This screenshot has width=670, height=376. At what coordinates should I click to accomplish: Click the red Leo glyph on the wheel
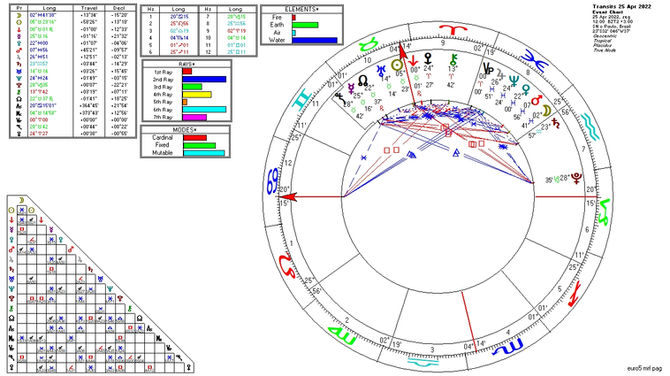click(287, 267)
